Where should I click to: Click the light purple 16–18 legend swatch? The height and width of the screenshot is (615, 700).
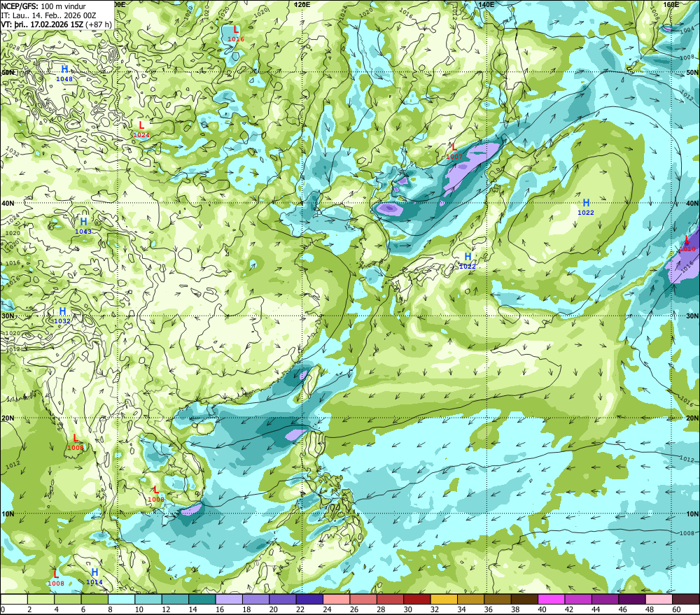[229, 599]
